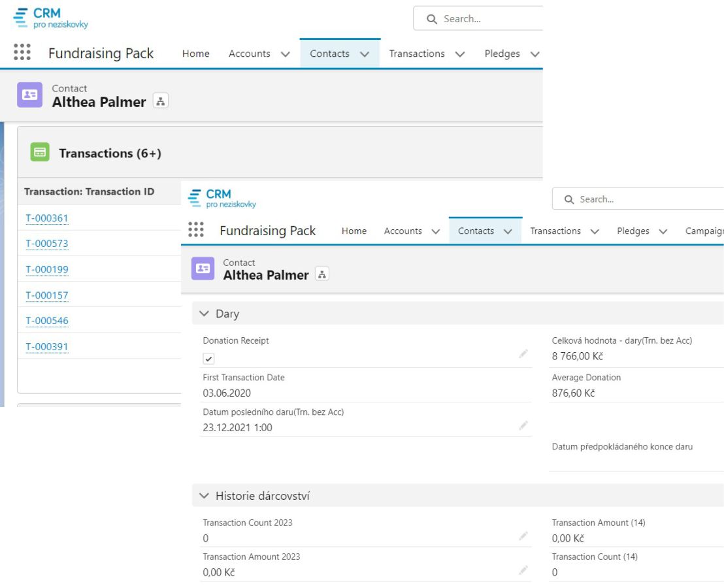Image resolution: width=724 pixels, height=588 pixels.
Task: Open transaction T-000361
Action: click(x=46, y=218)
